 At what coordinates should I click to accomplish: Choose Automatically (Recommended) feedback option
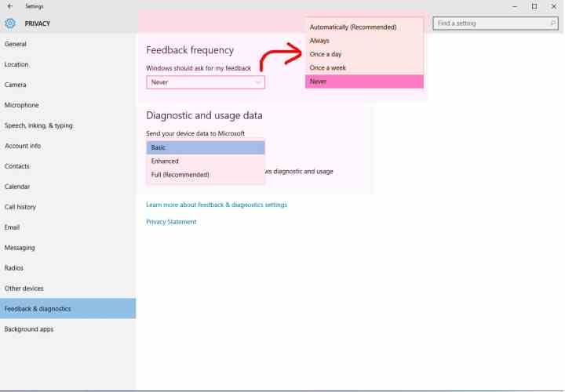(364, 27)
